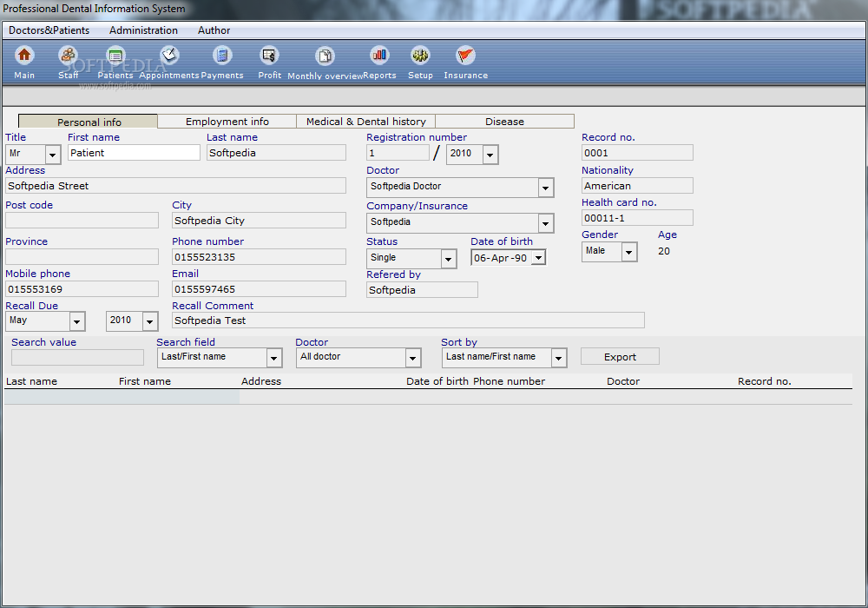Click the Export button
Image resolution: width=868 pixels, height=608 pixels.
coord(620,357)
